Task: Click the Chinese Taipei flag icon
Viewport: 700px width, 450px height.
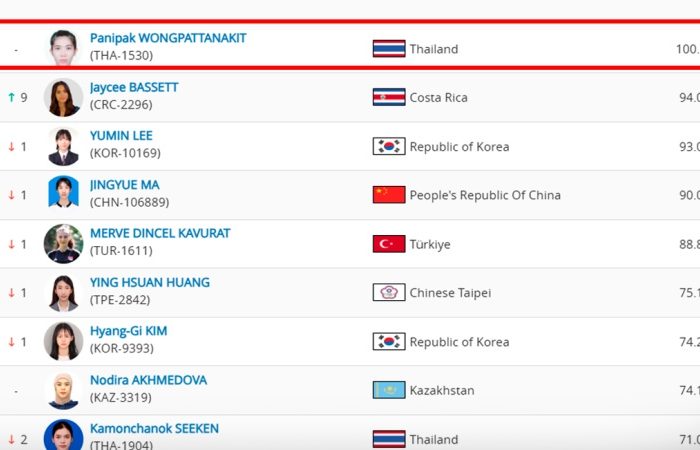Action: 389,293
